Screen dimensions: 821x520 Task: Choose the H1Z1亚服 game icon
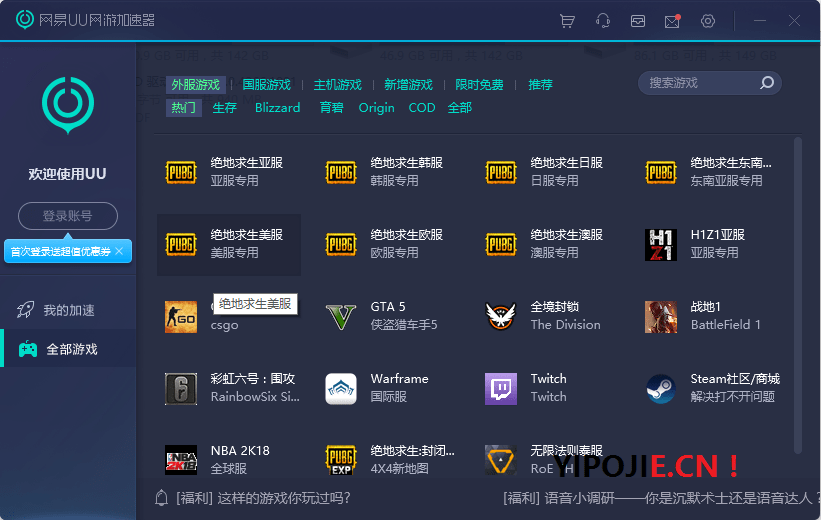pos(661,245)
